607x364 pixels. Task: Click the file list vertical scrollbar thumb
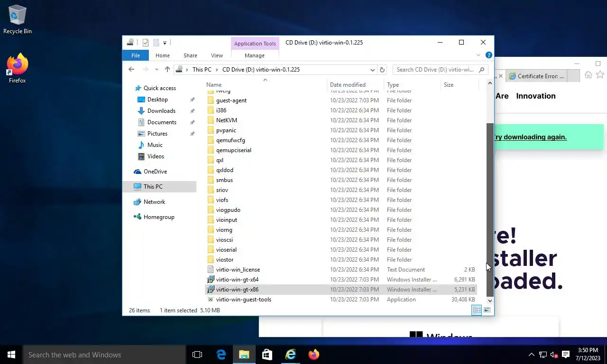click(x=490, y=209)
